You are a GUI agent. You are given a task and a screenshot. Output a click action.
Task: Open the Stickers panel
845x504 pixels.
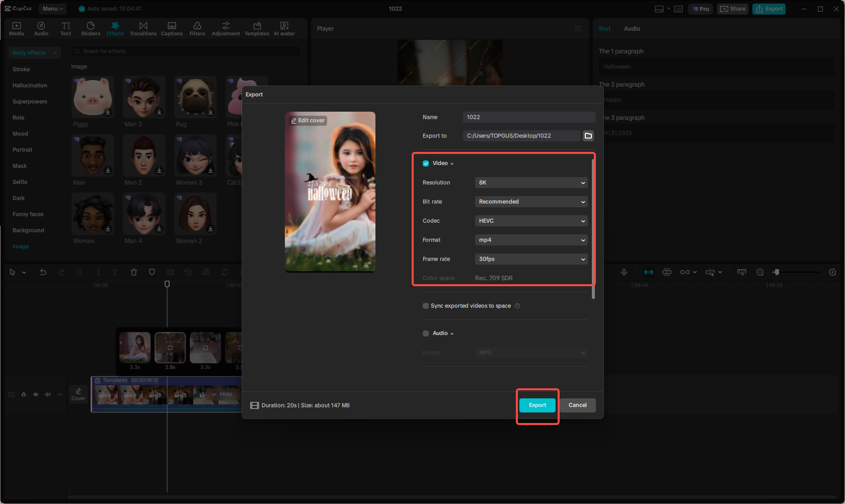[91, 28]
